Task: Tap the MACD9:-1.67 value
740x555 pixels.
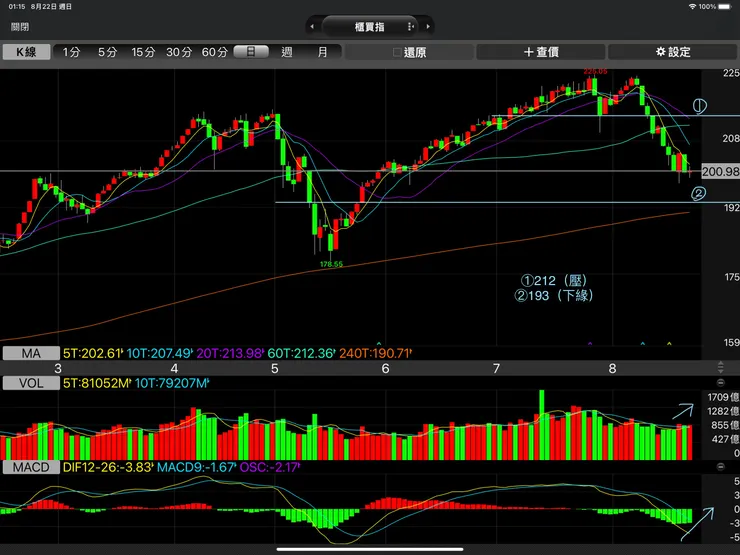Action: tap(196, 467)
